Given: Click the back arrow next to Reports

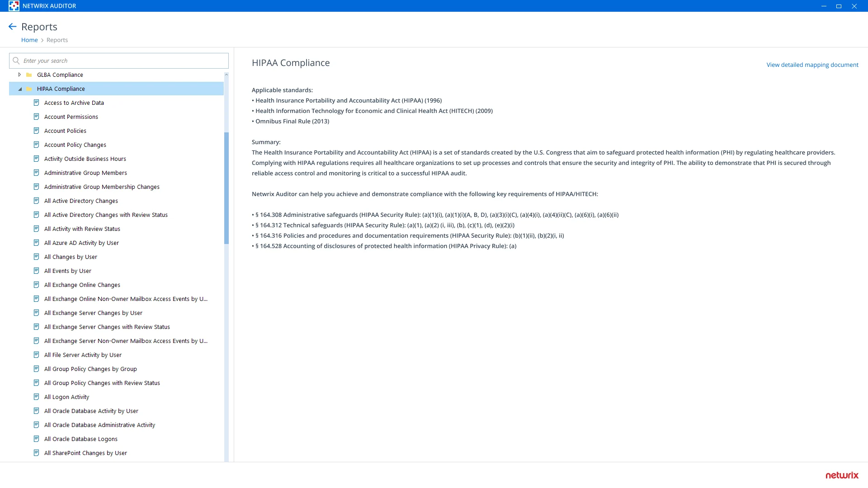Looking at the screenshot, I should tap(13, 27).
